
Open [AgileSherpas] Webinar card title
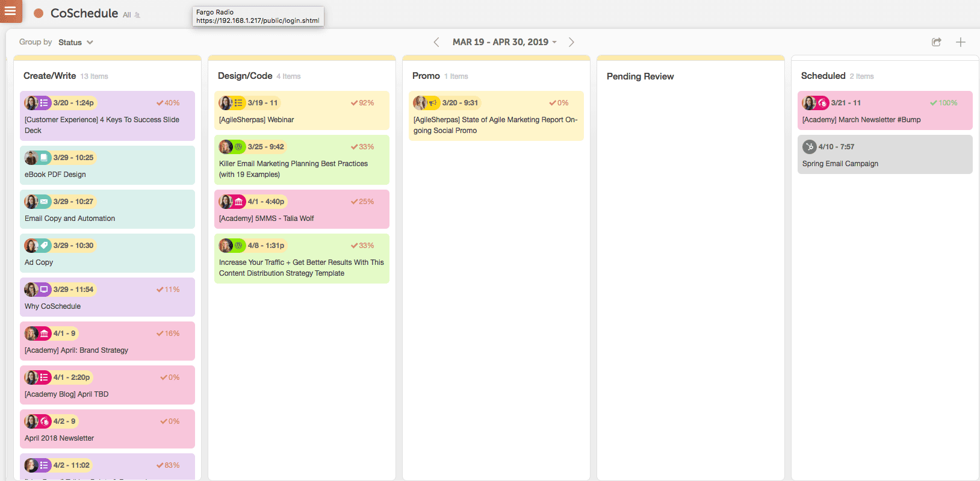(x=256, y=120)
